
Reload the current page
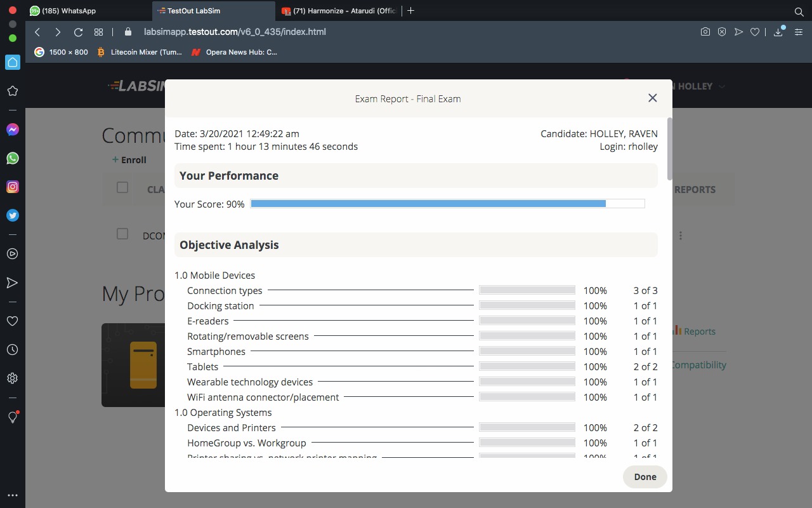point(78,32)
